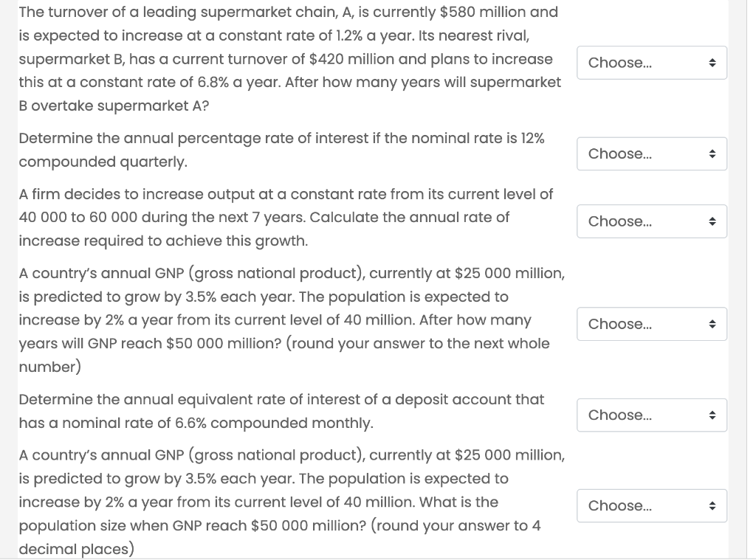Click the arrows icon on the bottom Choose selector
The width and height of the screenshot is (756, 560).
tap(712, 505)
